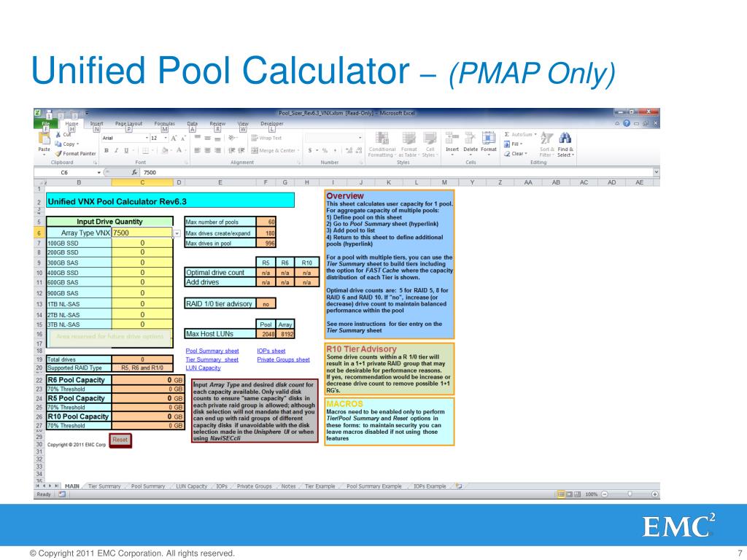Click the Delete cells icon
The height and width of the screenshot is (560, 747).
471,139
